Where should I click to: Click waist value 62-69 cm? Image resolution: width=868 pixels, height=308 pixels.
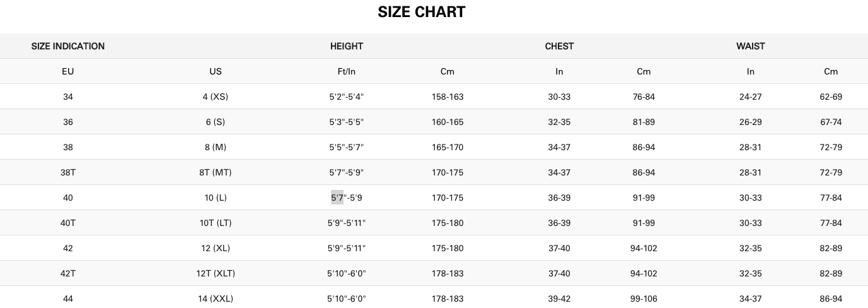tap(831, 97)
